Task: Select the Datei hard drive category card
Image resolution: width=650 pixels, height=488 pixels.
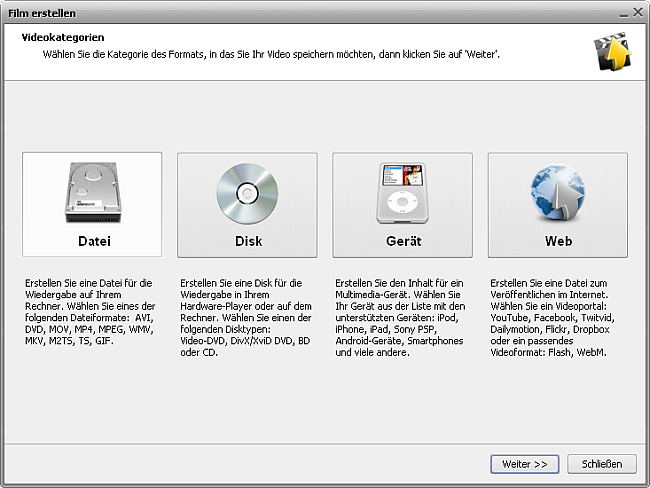Action: click(92, 204)
